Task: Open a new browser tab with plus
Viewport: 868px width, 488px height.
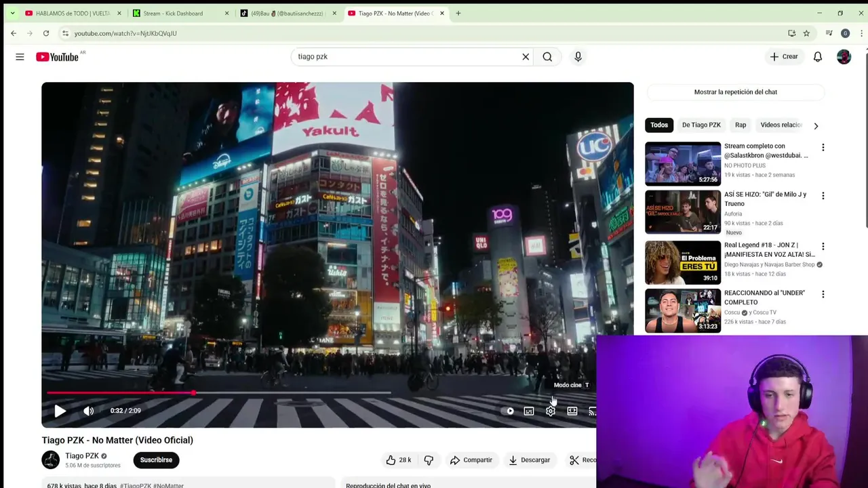Action: [x=458, y=14]
